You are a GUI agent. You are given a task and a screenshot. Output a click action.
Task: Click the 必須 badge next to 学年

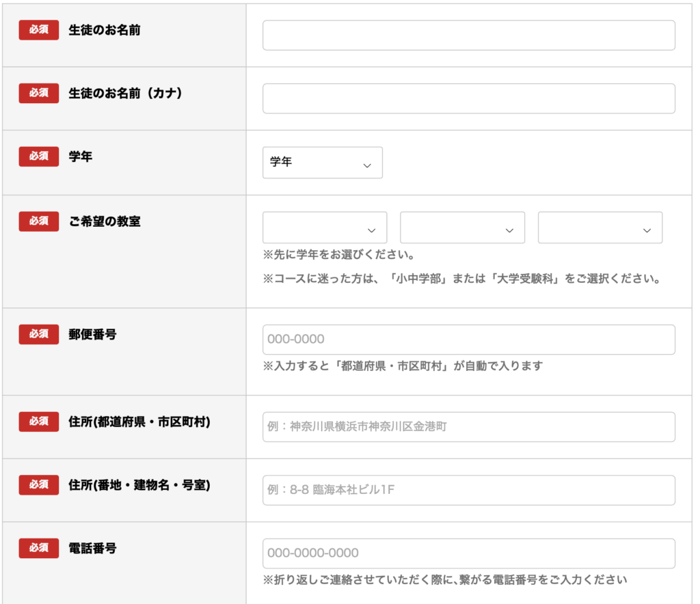click(39, 157)
